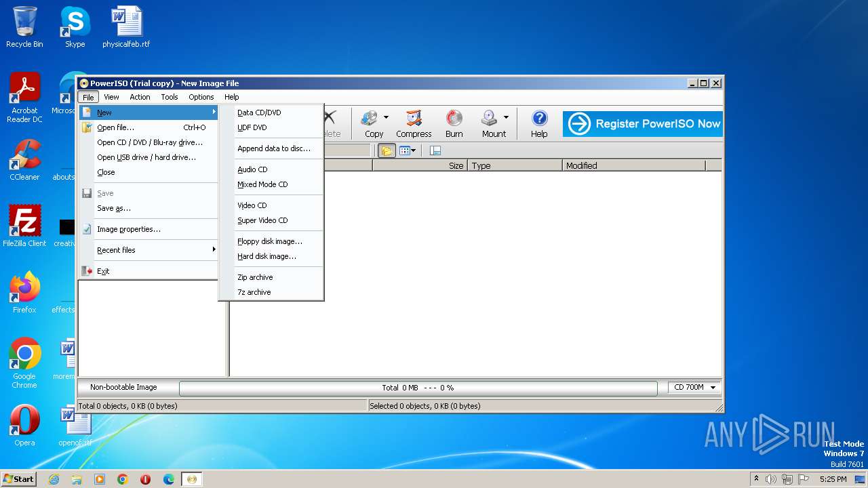The height and width of the screenshot is (488, 868).
Task: Expand the Recent files submenu
Action: click(x=149, y=250)
